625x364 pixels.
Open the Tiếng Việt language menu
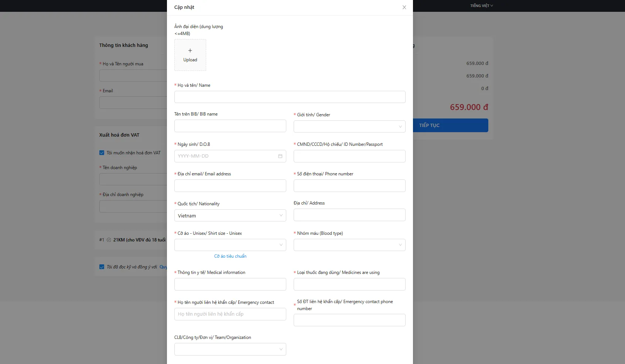pyautogui.click(x=481, y=6)
